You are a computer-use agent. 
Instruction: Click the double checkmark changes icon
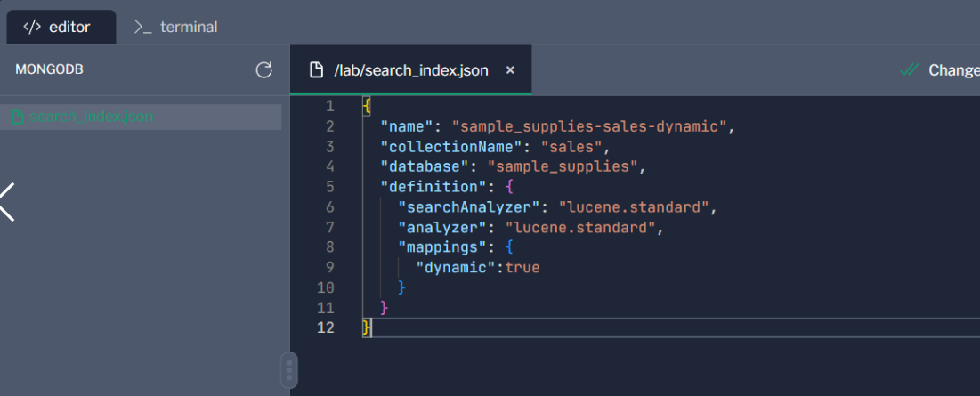[910, 70]
